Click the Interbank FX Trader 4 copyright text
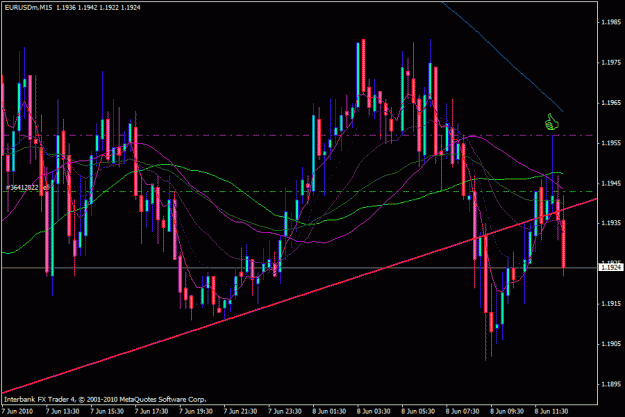 (x=105, y=399)
